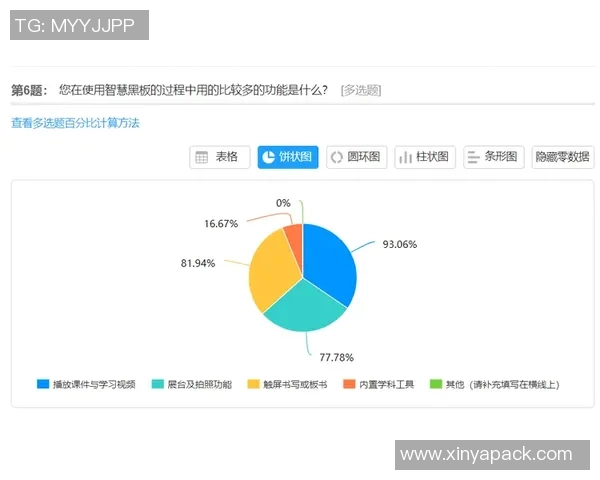Switch to the 表格 table view
The image size is (600, 480).
pos(220,157)
